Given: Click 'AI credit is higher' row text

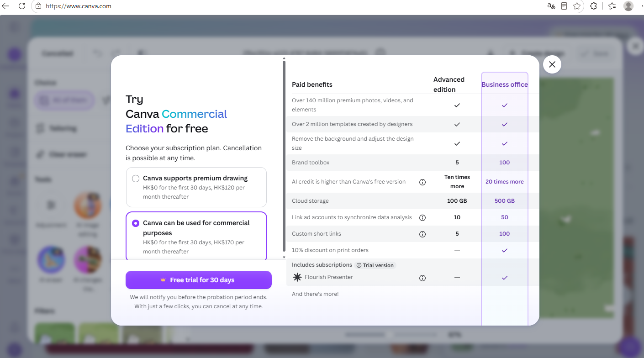Looking at the screenshot, I should [x=348, y=182].
